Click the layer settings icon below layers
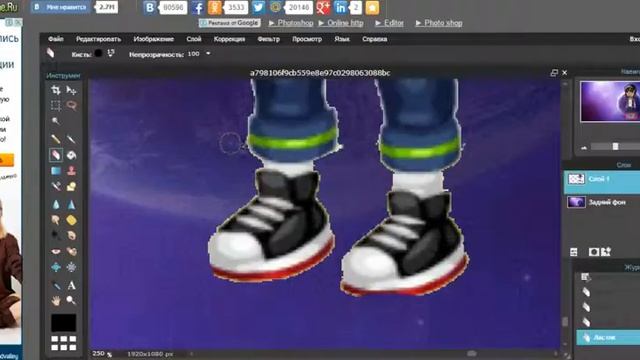The height and width of the screenshot is (360, 640). coord(574,252)
